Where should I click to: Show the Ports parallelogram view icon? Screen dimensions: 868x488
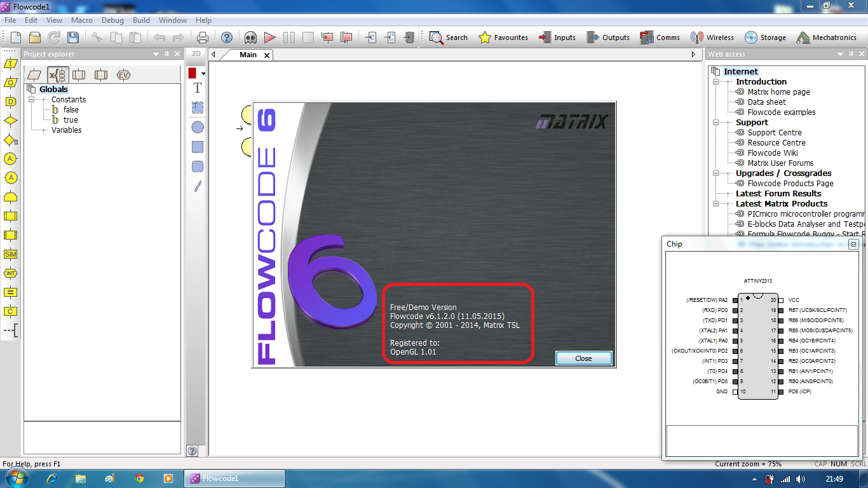pos(34,75)
